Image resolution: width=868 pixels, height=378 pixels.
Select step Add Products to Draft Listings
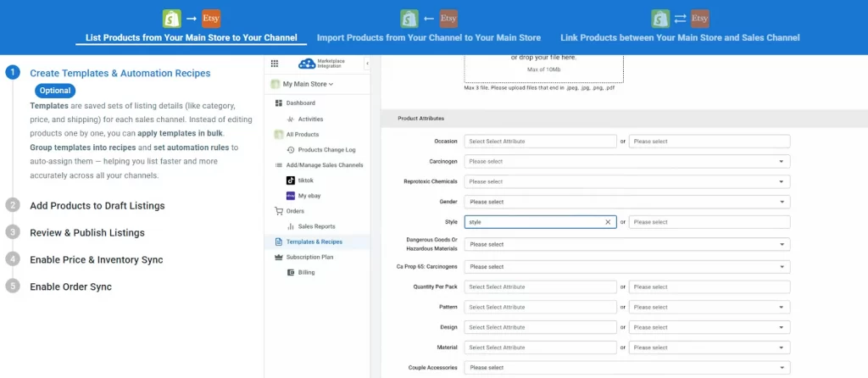point(97,206)
